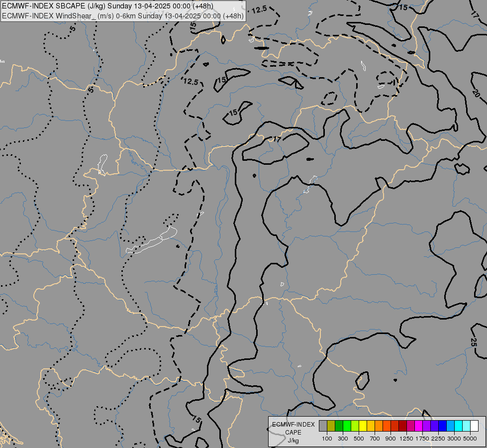487x448 pixels.
Task: Click the 'CAPE' label in the legend
Action: [x=293, y=433]
